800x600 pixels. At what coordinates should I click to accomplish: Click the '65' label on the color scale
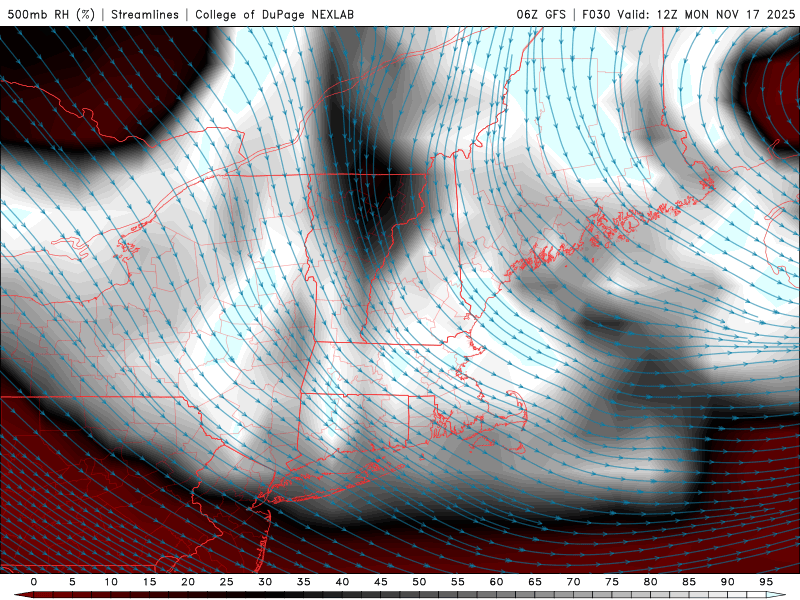coord(535,582)
